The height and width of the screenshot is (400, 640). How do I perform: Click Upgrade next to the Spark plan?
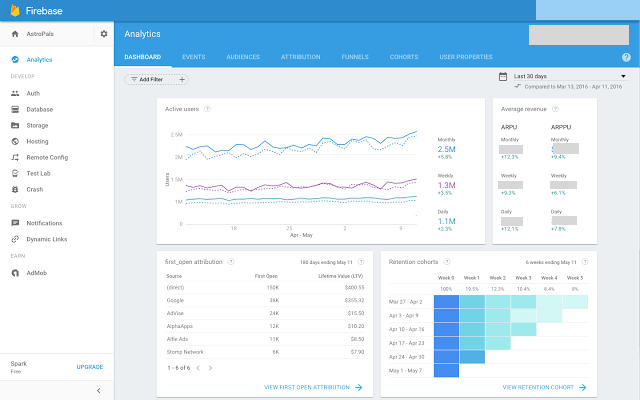coord(90,367)
